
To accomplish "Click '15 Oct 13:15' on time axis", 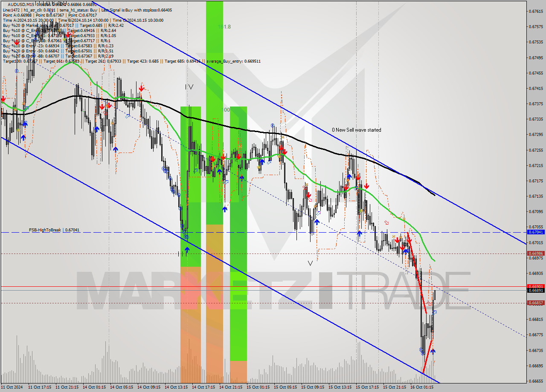I will click(340, 387).
